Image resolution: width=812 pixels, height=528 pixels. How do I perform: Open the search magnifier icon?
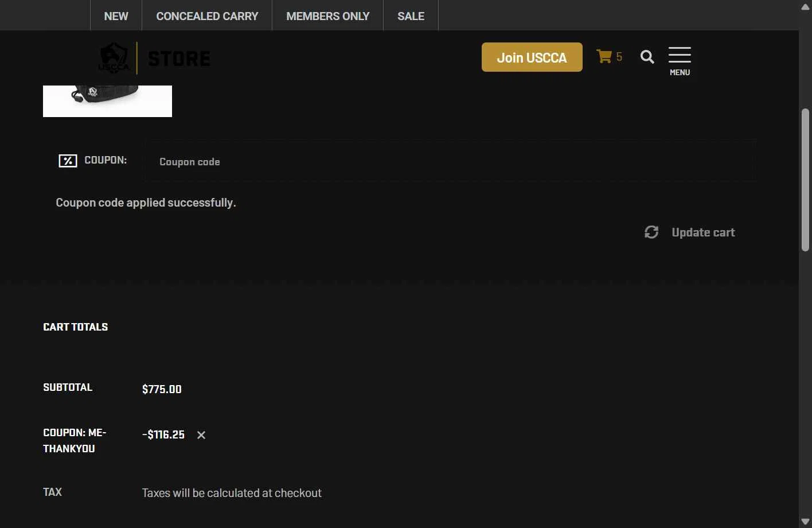(647, 57)
